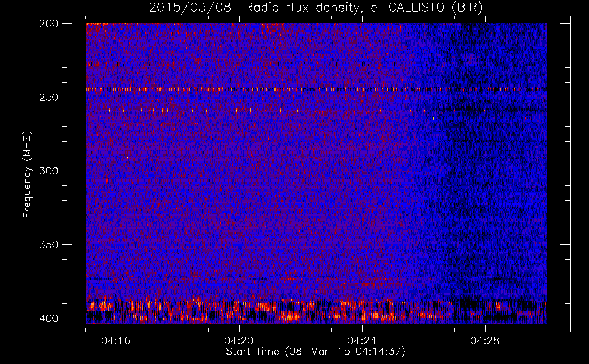Click the 200 frequency tick label

[48, 24]
